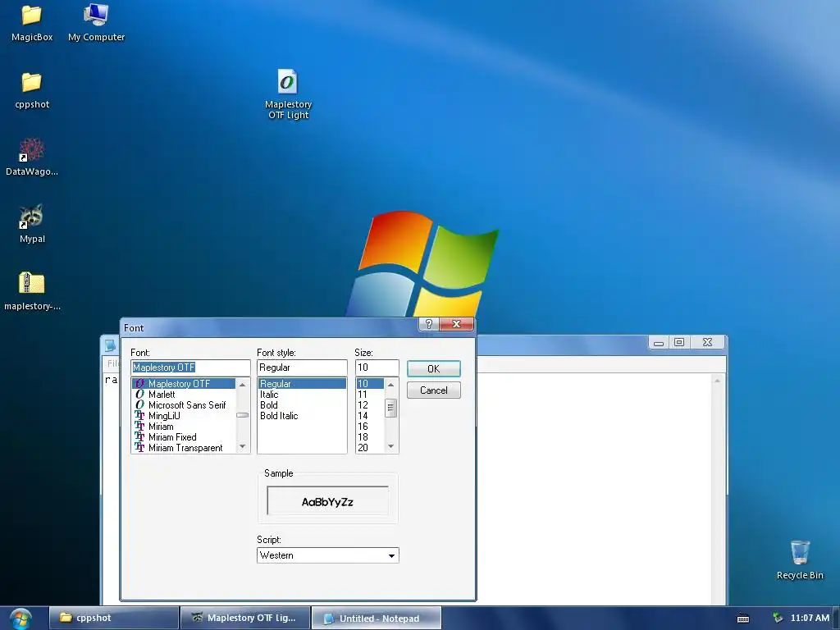
Task: Choose Bold font style
Action: pyautogui.click(x=302, y=405)
